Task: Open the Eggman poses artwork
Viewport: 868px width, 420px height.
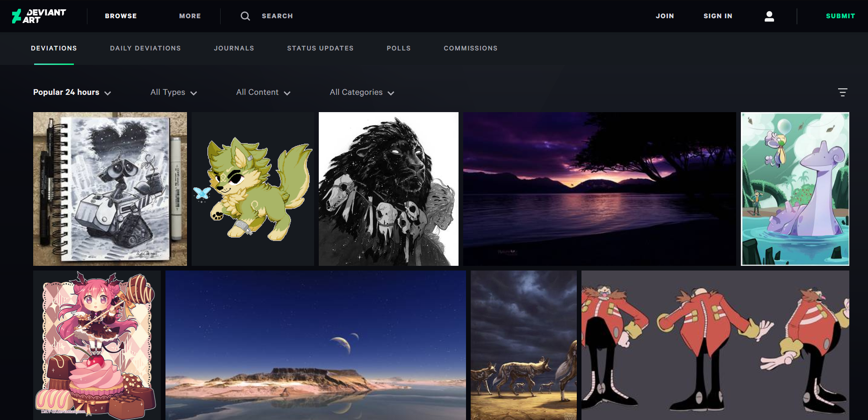Action: [x=715, y=345]
